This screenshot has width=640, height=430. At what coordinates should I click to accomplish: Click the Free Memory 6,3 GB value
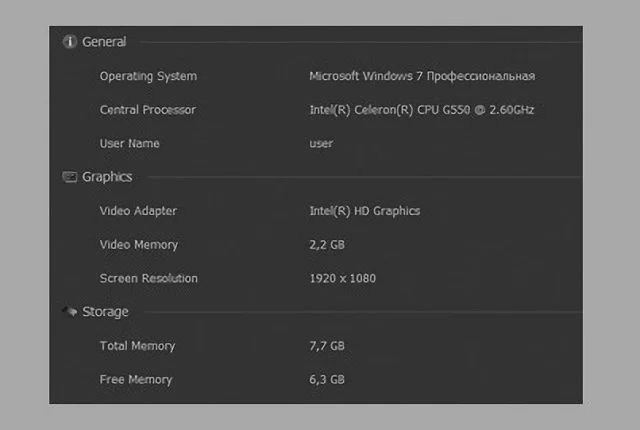coord(327,379)
